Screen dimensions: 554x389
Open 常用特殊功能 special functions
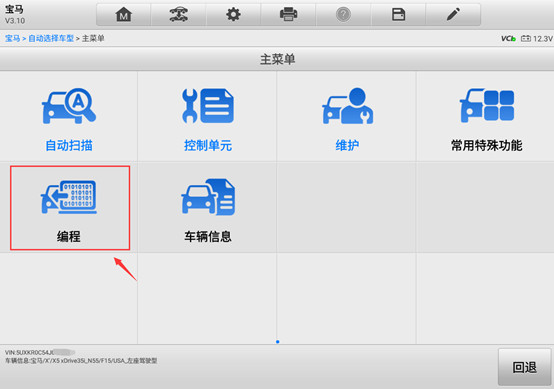(x=486, y=117)
